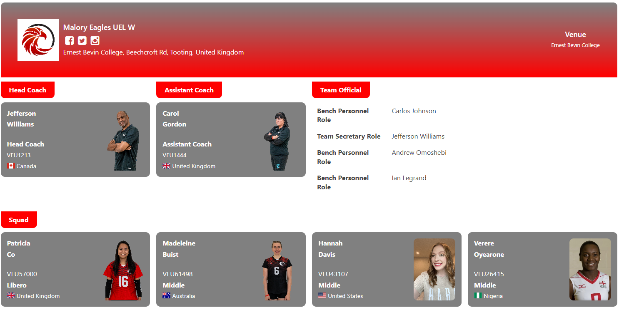
Task: Open the team's Instagram page icon
Action: 95,40
